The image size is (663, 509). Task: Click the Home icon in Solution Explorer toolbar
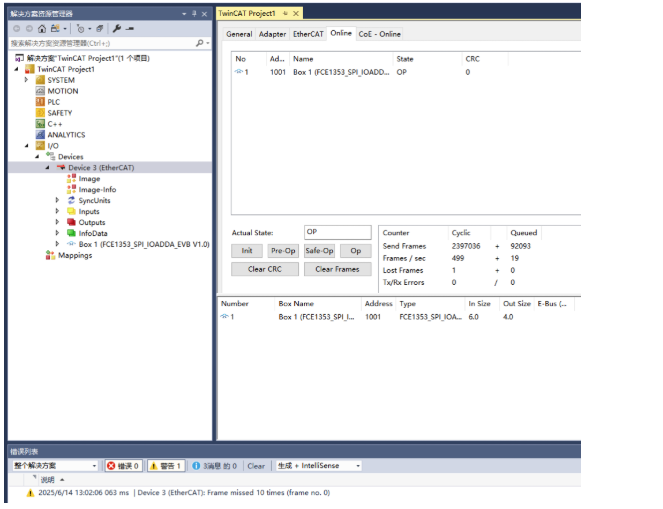click(42, 29)
